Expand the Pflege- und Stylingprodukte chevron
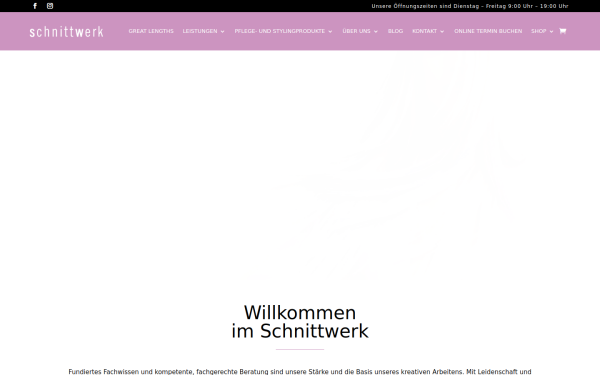The height and width of the screenshot is (375, 600). (x=330, y=31)
